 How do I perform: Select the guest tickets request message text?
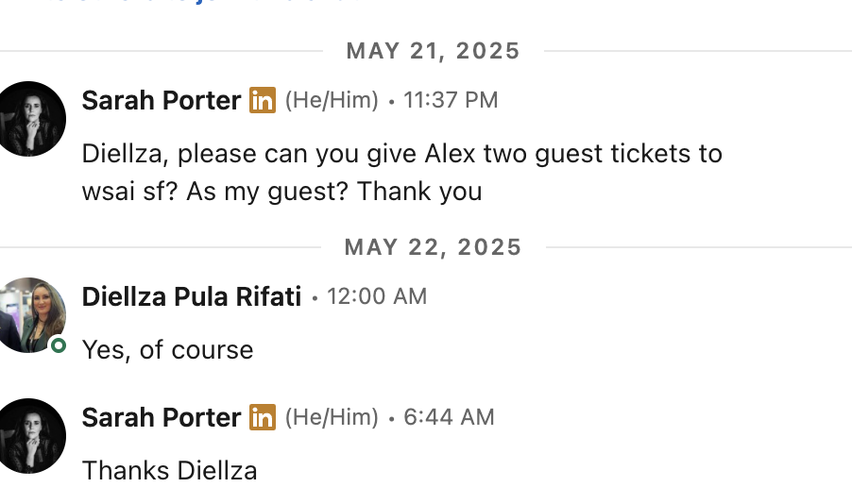coord(401,172)
